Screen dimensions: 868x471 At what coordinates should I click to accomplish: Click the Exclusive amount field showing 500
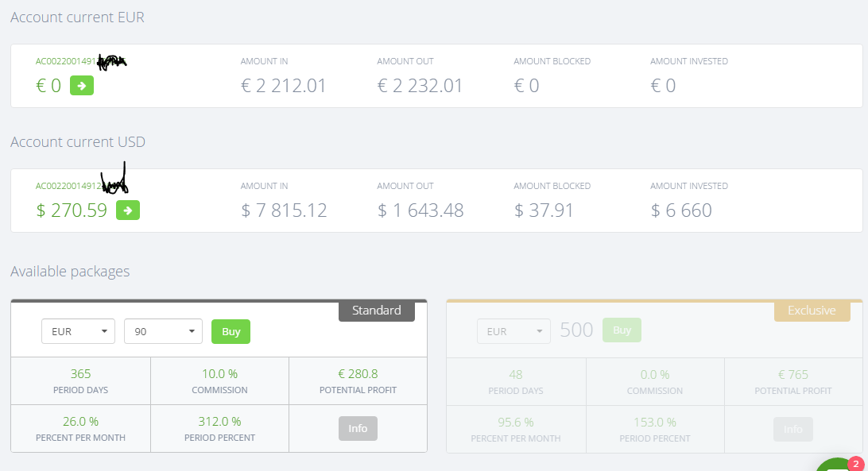tap(576, 330)
